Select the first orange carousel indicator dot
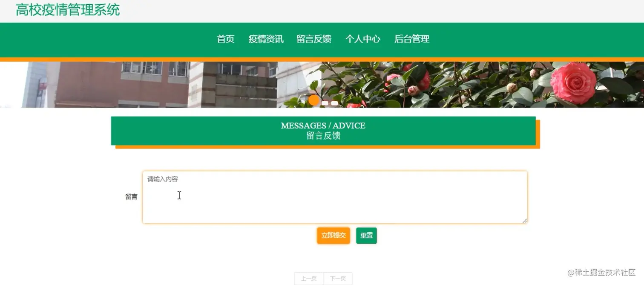644x285 pixels. (x=314, y=100)
